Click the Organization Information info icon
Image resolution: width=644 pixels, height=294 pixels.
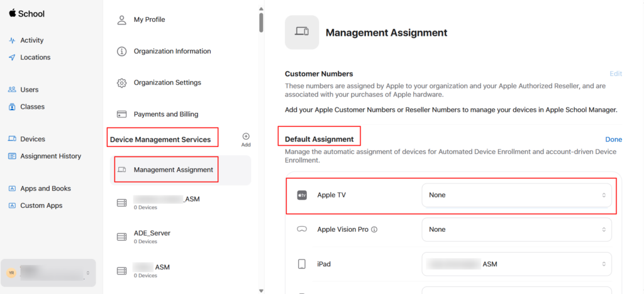coord(121,52)
